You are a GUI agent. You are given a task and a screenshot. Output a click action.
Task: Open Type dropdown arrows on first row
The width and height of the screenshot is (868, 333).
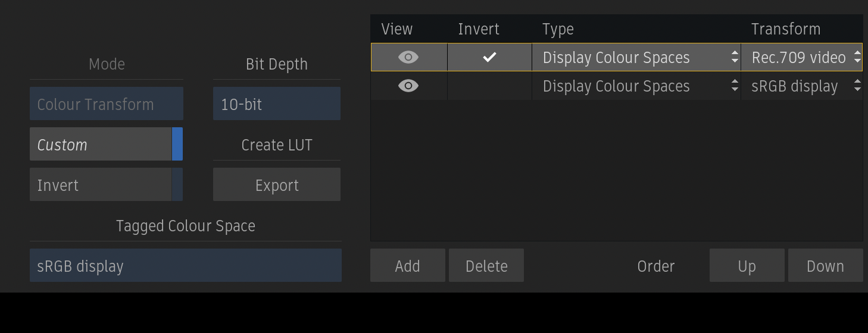tap(735, 57)
